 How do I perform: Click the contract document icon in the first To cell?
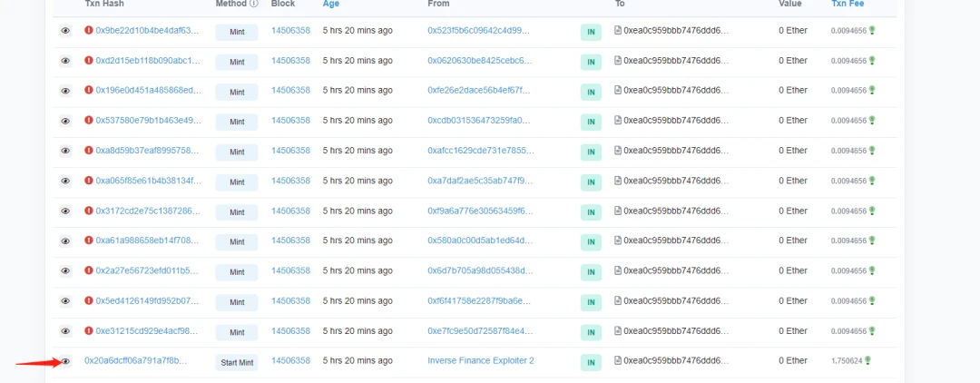[x=618, y=30]
